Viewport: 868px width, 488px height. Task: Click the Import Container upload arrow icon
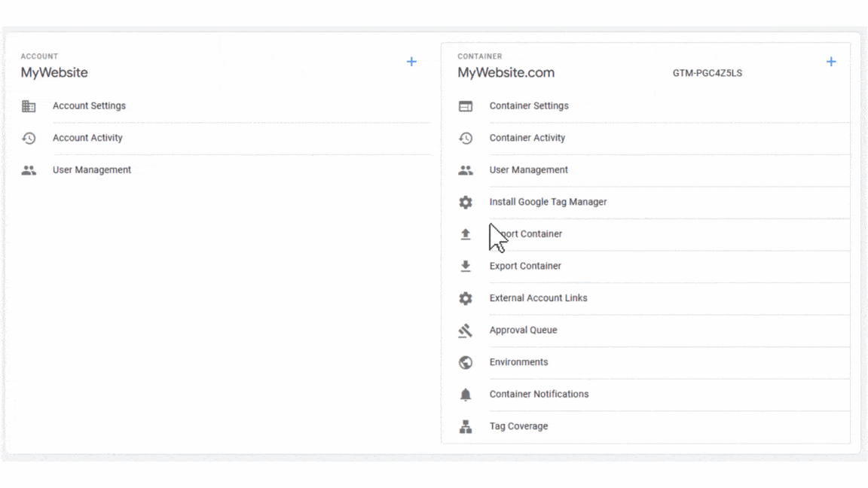tap(466, 235)
